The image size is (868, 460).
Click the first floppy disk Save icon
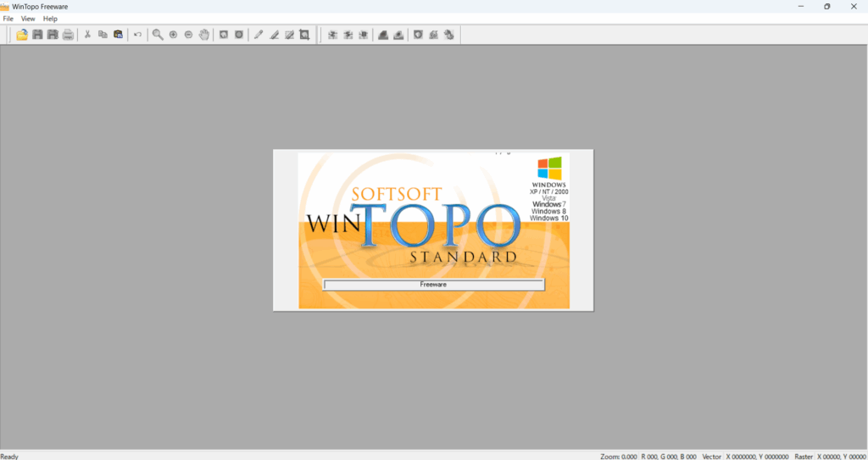coord(37,35)
